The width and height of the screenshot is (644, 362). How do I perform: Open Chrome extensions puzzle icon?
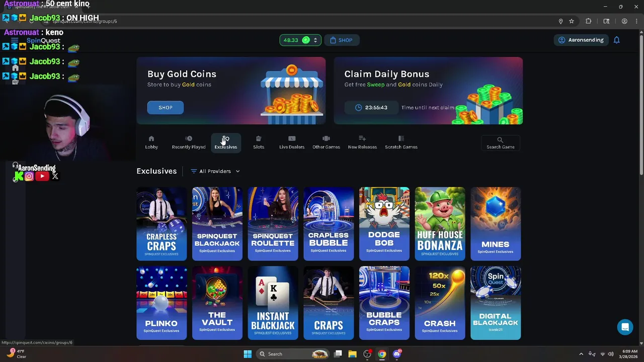[589, 21]
